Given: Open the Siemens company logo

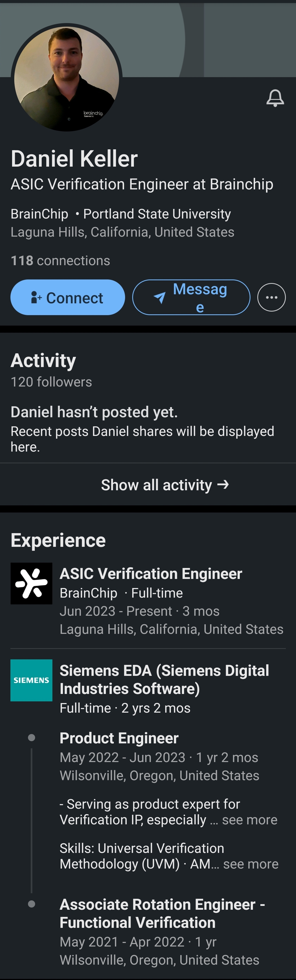Looking at the screenshot, I should point(31,680).
